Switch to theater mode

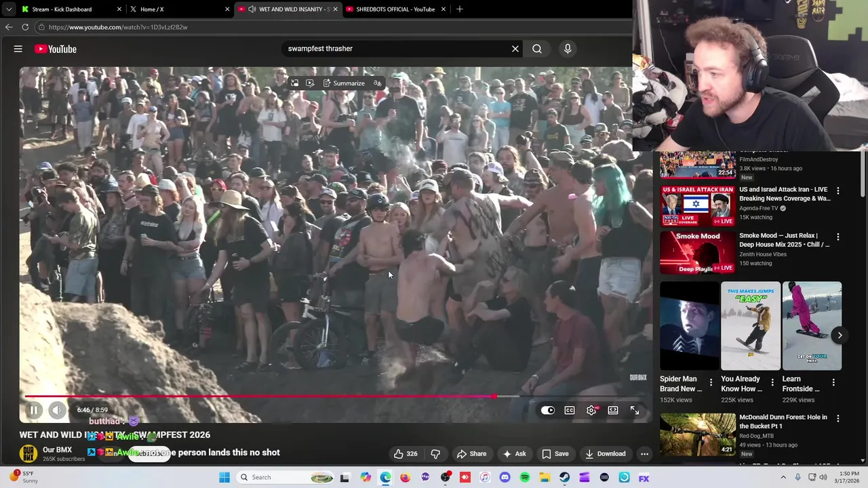(613, 410)
